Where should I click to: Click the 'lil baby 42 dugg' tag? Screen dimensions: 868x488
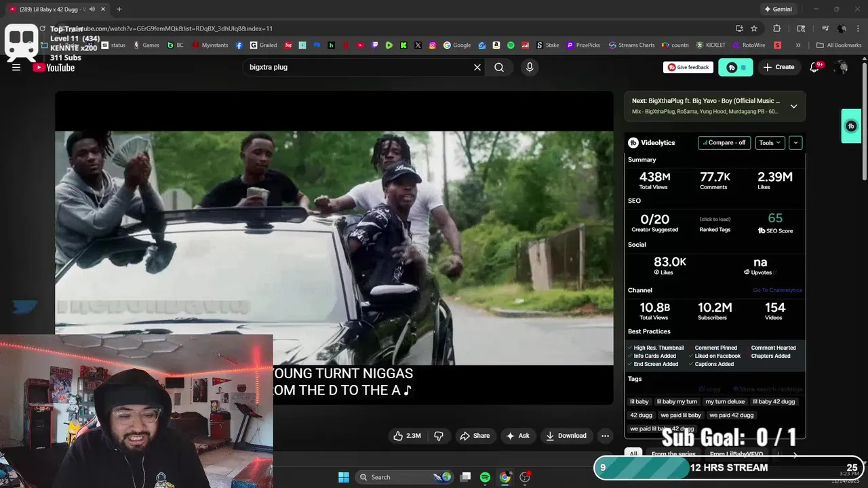pos(774,401)
